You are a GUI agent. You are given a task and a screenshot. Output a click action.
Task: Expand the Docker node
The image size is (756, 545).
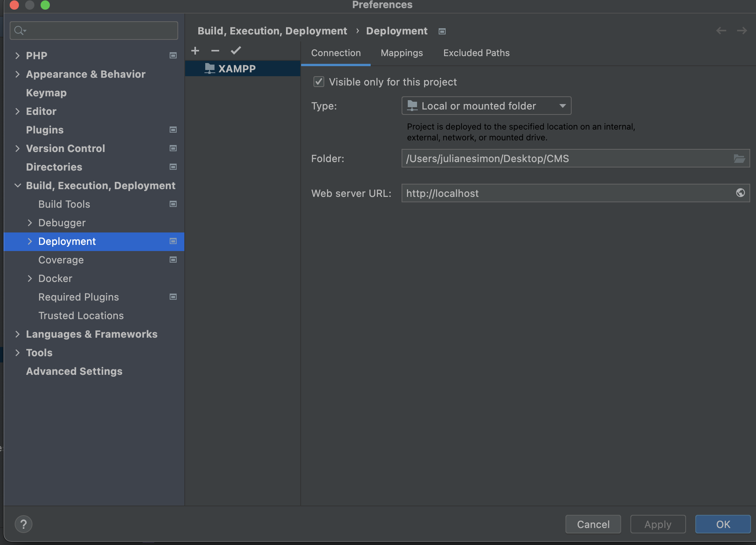tap(30, 278)
